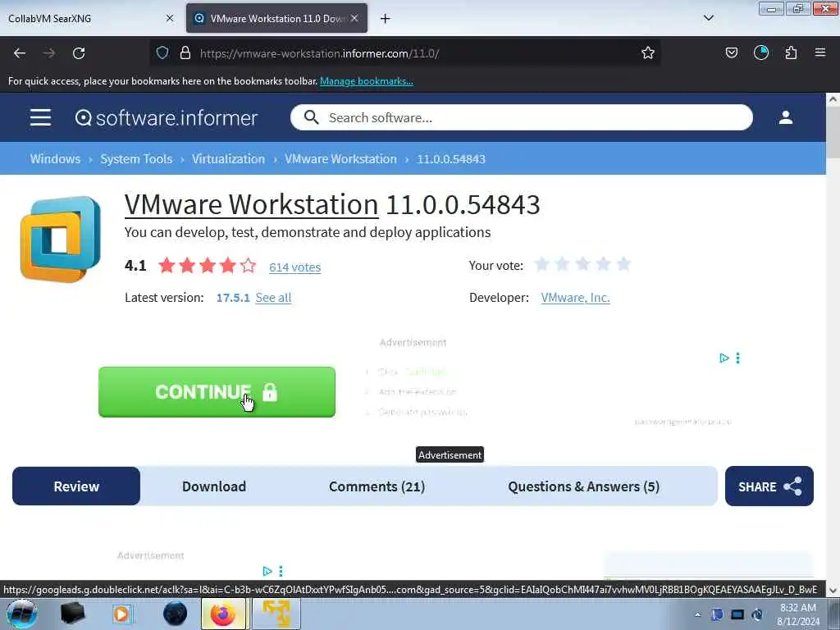
Task: Click the network tray icon
Action: click(737, 614)
